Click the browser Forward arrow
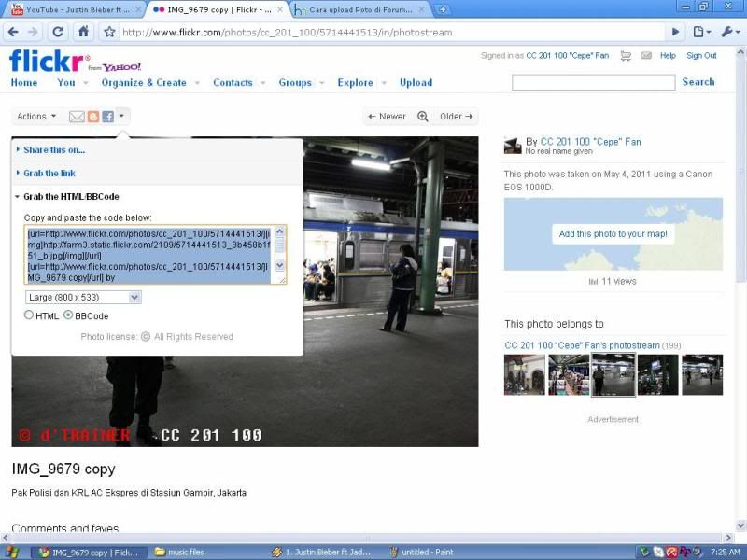Image resolution: width=747 pixels, height=560 pixels. click(x=33, y=33)
